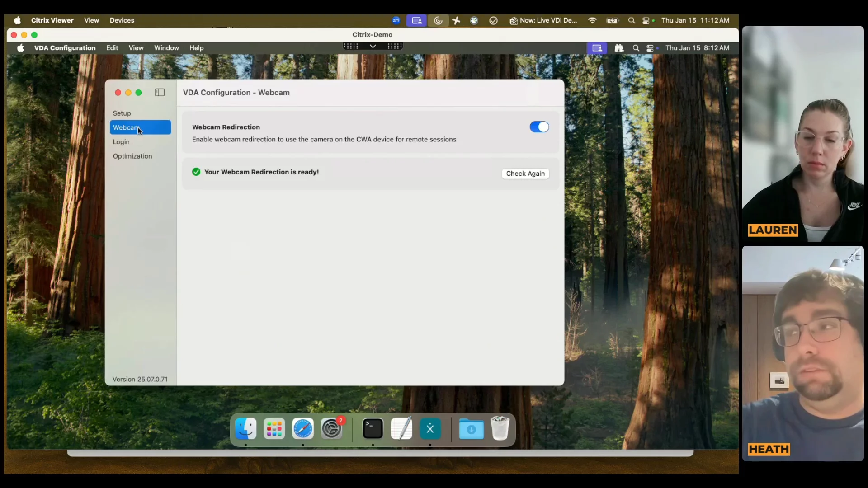This screenshot has width=868, height=488.
Task: Open Finder from the dock
Action: (246, 428)
